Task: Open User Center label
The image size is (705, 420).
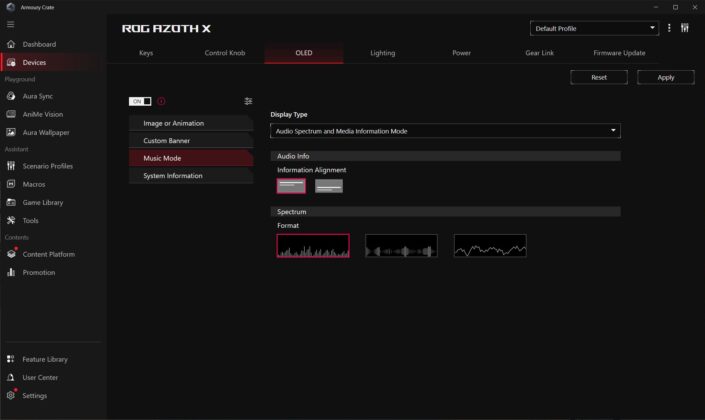Action: [40, 377]
